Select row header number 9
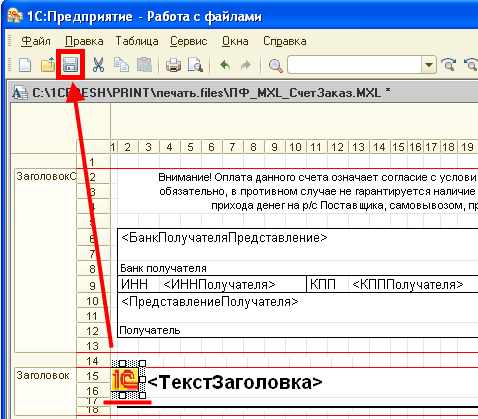 pyautogui.click(x=93, y=286)
